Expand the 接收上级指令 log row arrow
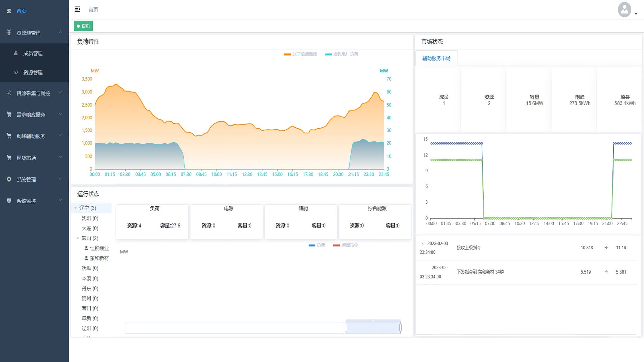 pyautogui.click(x=423, y=243)
